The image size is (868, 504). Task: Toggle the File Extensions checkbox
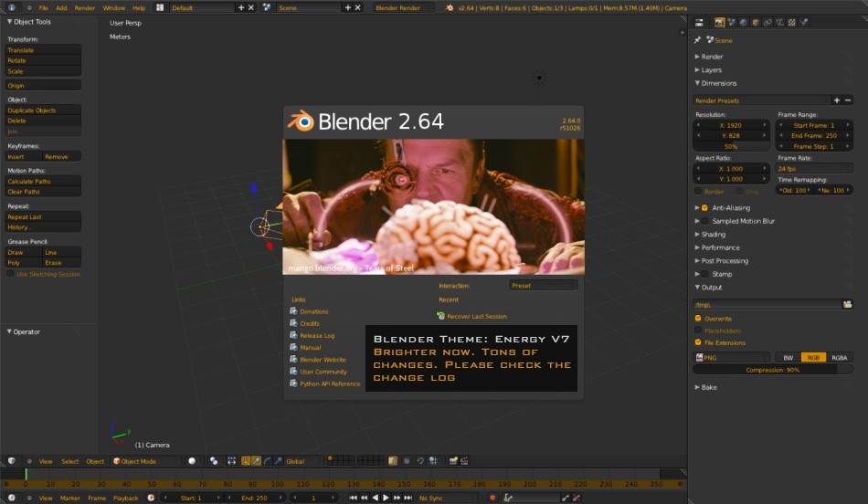[698, 342]
